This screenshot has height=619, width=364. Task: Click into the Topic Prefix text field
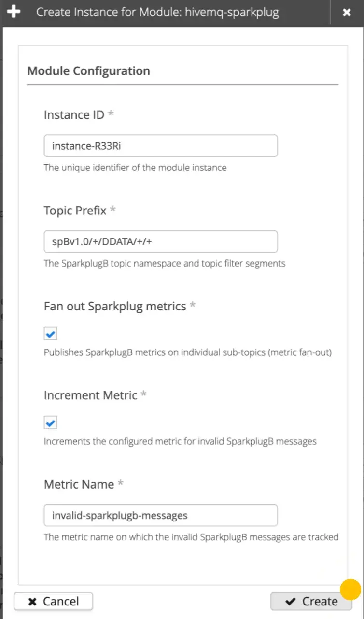pos(161,241)
